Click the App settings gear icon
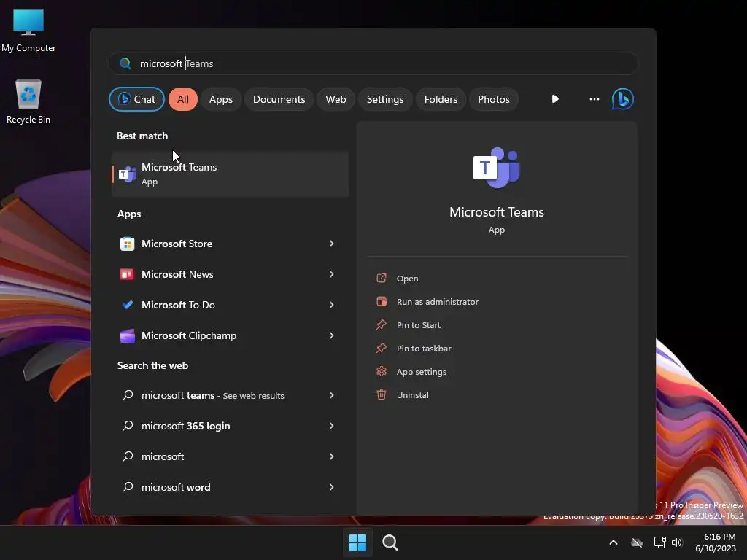Viewport: 747px width, 560px height. point(382,371)
